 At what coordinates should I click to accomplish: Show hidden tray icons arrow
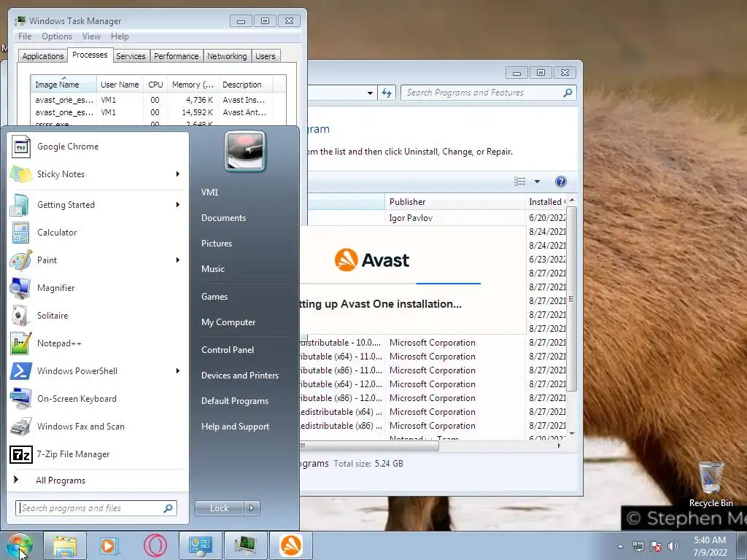click(x=620, y=546)
